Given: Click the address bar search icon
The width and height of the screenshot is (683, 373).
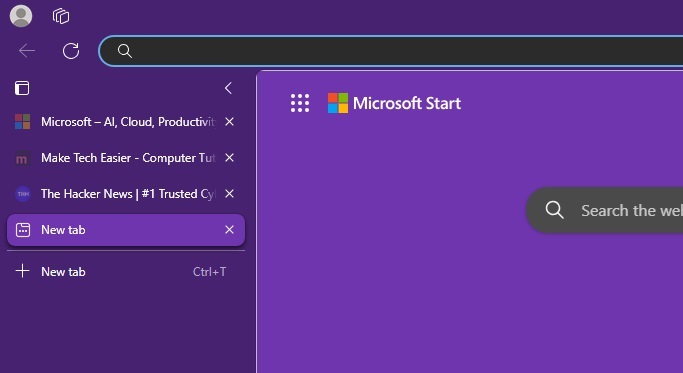Looking at the screenshot, I should 125,51.
